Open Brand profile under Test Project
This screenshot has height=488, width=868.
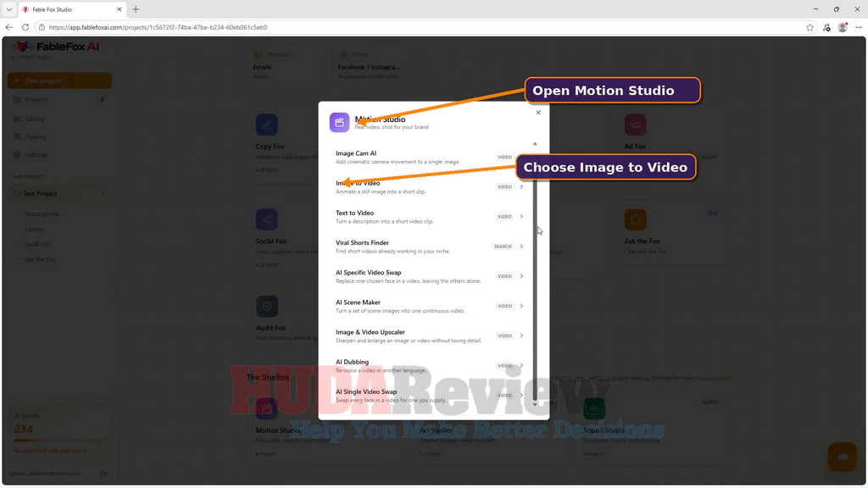tap(42, 214)
